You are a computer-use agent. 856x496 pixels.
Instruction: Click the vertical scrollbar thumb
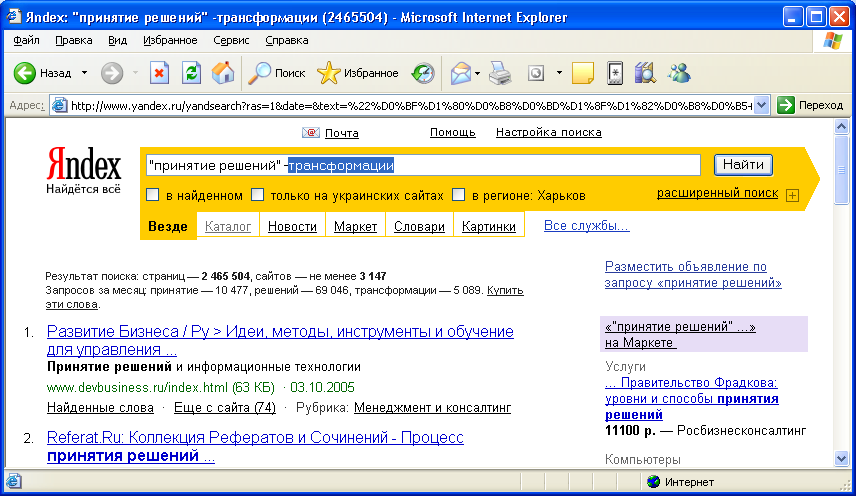point(841,170)
